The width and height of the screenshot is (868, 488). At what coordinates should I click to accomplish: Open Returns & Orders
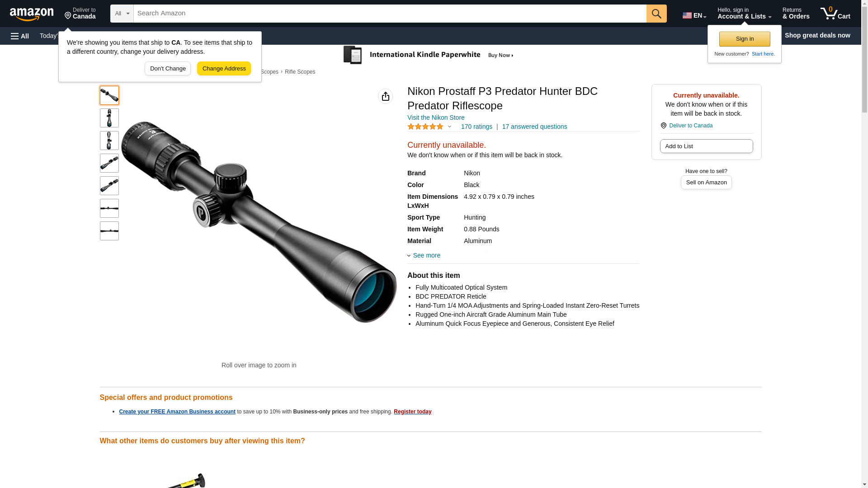click(x=796, y=14)
